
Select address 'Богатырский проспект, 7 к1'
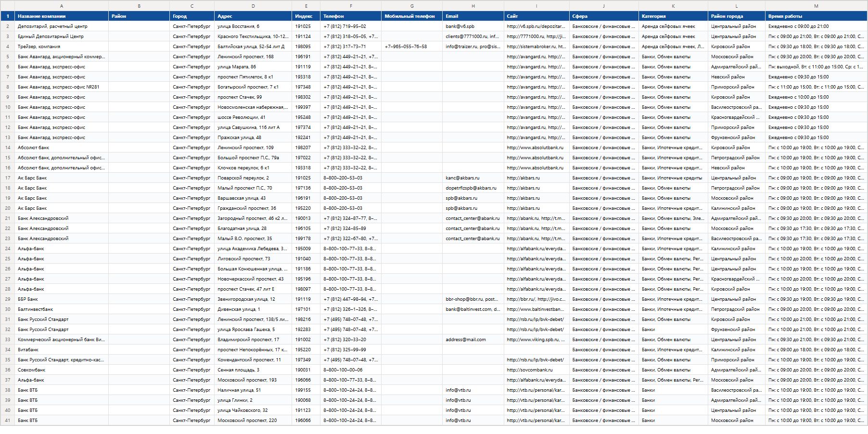tap(253, 87)
